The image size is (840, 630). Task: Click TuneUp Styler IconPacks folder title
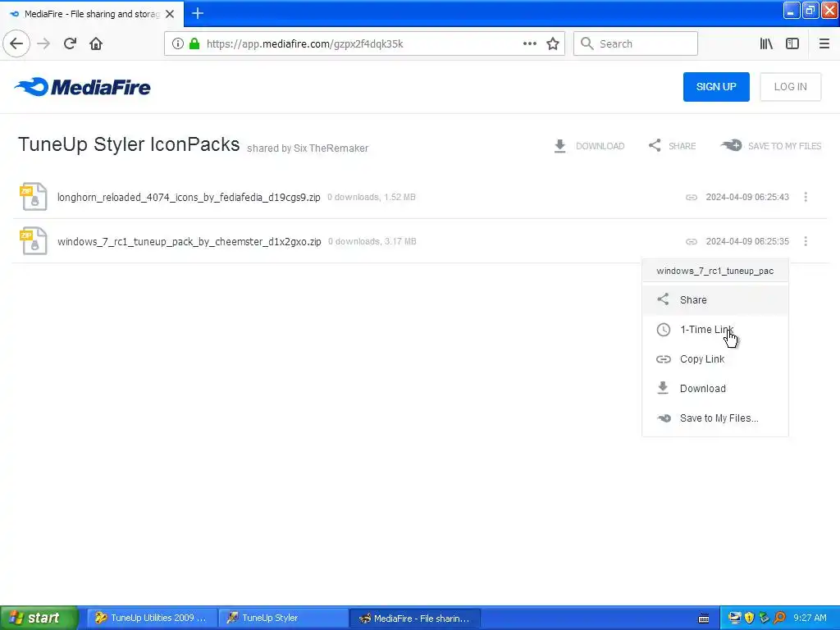point(129,144)
